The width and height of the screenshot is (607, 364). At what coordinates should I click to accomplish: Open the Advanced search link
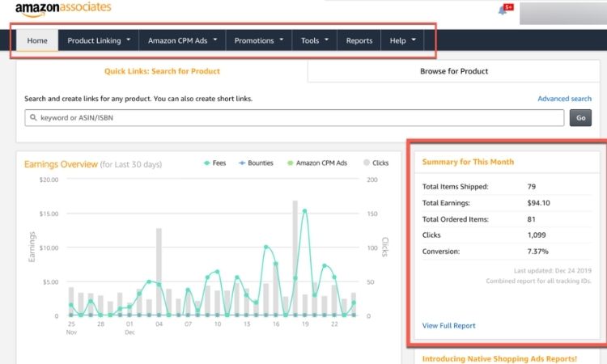pos(564,99)
